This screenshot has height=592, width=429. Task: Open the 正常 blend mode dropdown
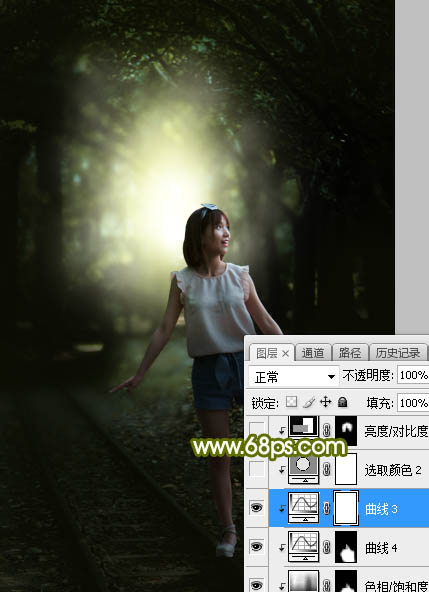point(293,376)
